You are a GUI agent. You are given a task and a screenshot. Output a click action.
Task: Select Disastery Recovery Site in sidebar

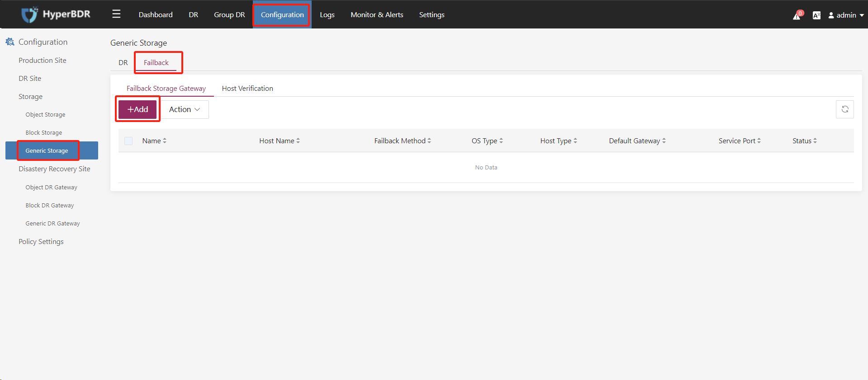point(54,169)
